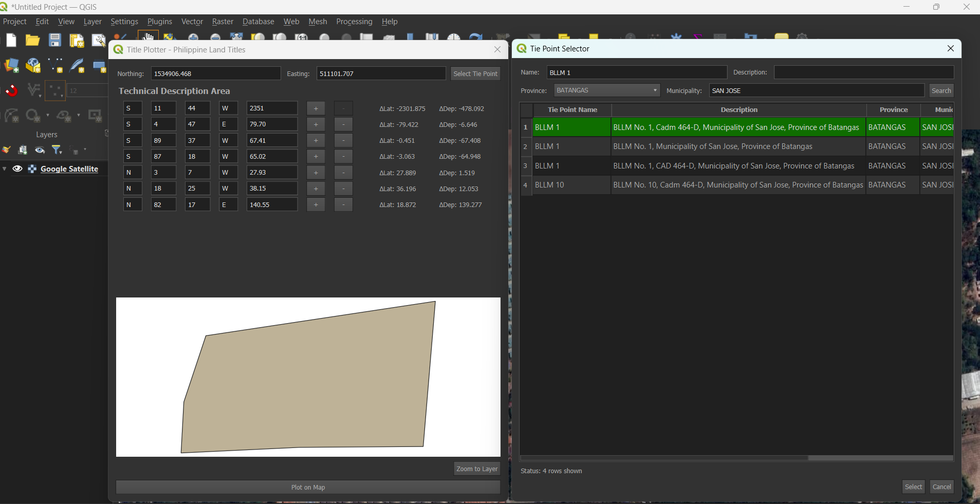The height and width of the screenshot is (504, 980).
Task: Add a row after the 140.55 distance line
Action: 316,204
